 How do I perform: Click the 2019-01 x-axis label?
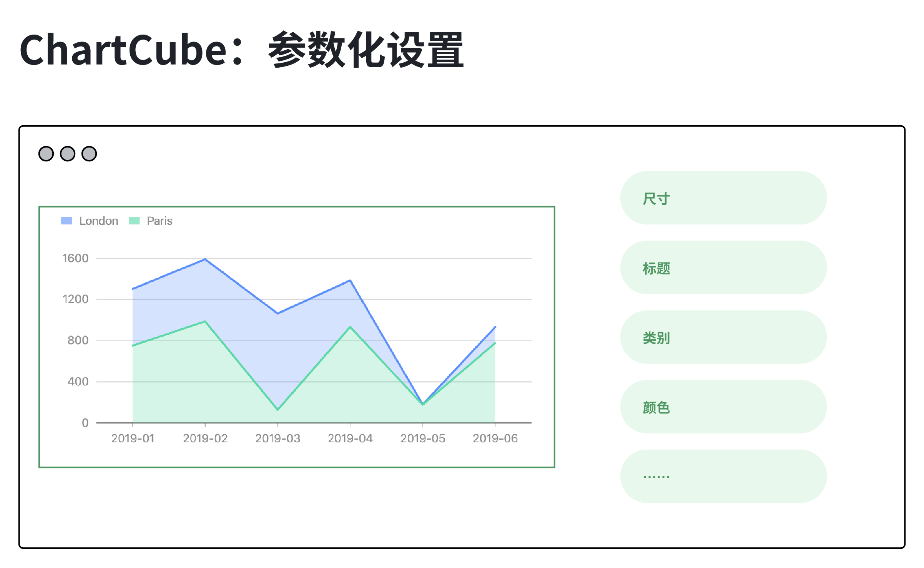coord(133,438)
